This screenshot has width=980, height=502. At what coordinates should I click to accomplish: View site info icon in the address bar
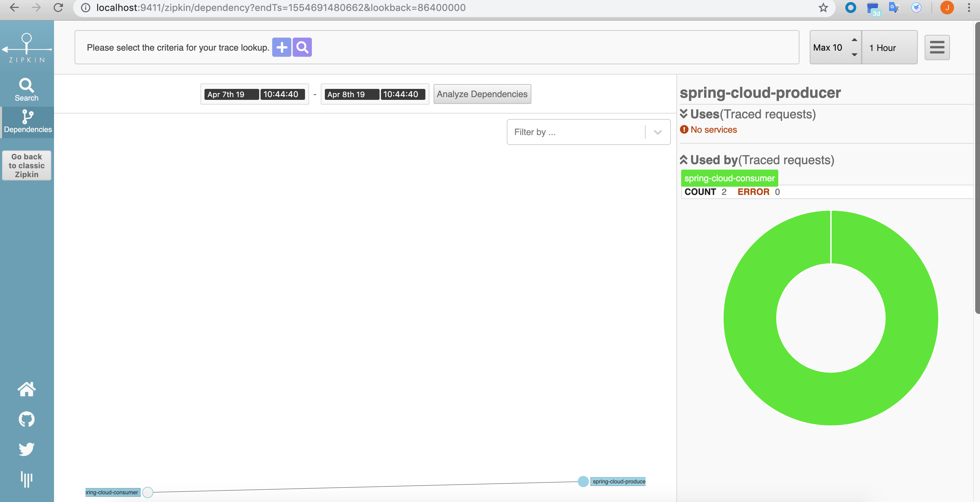click(x=85, y=8)
